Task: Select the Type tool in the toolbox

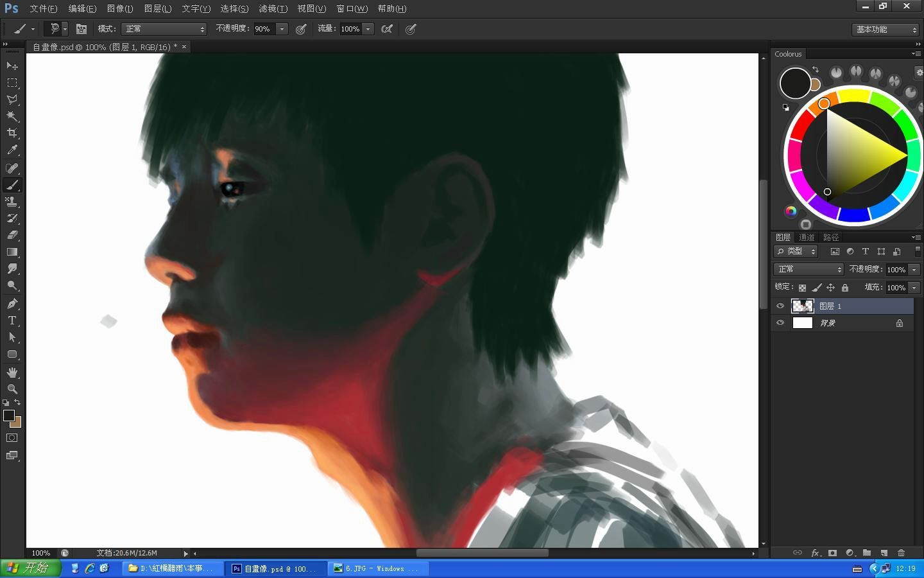Action: (12, 320)
